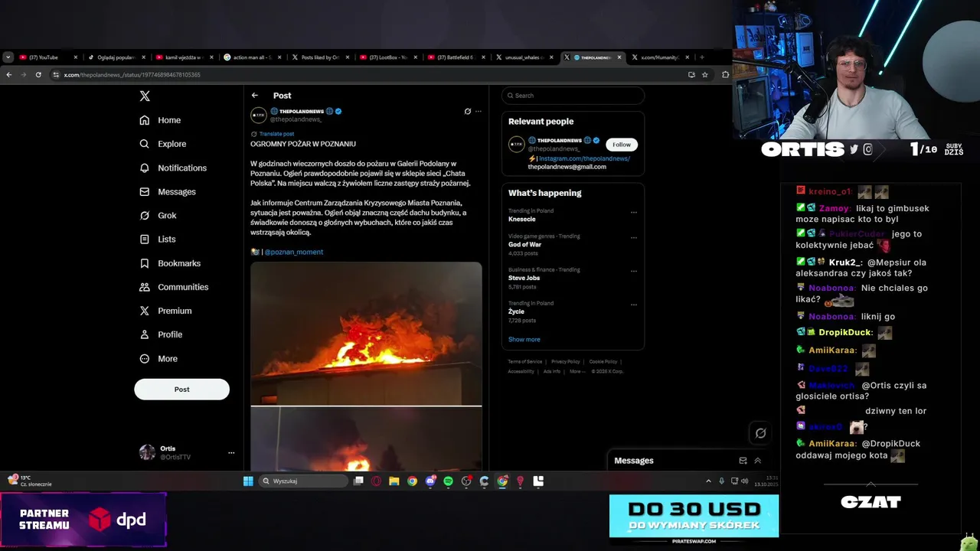Bookmark this page with the star
This screenshot has width=980, height=551.
(705, 75)
